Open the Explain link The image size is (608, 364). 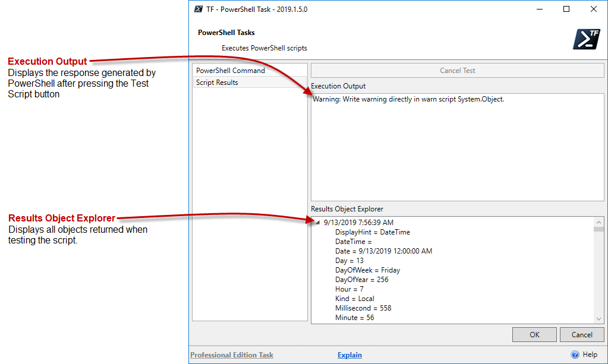point(349,354)
